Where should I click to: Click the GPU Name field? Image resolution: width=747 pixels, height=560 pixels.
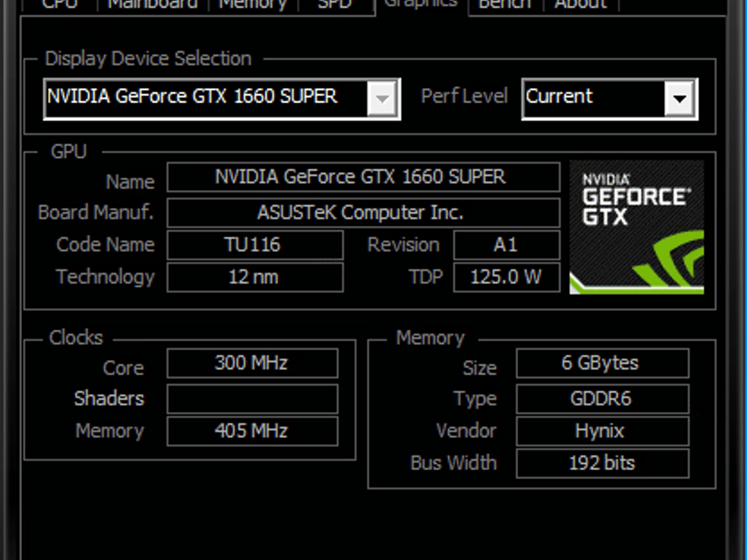(x=363, y=177)
